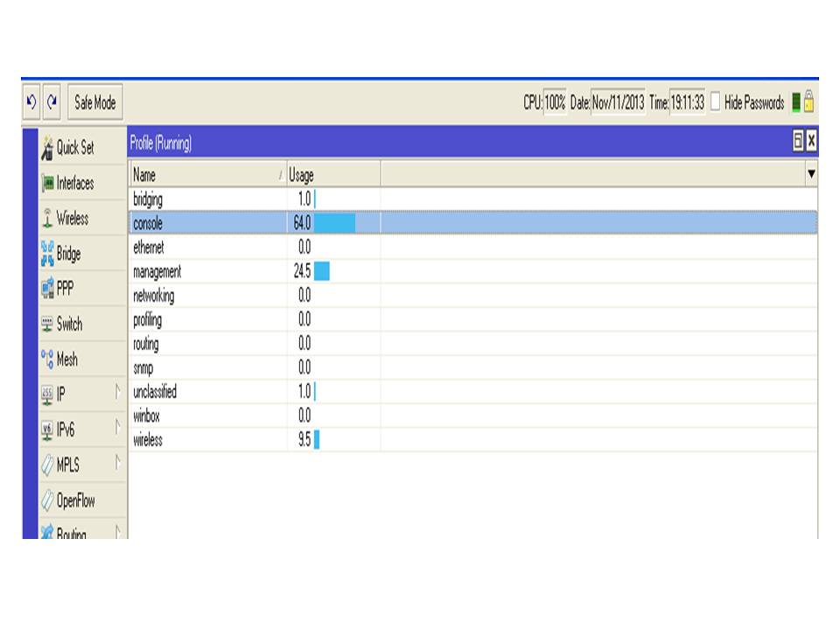
Task: Click the undo arrow icon
Action: (31, 101)
